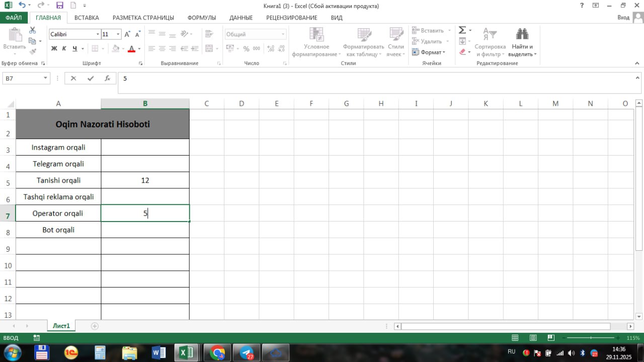The width and height of the screenshot is (644, 362).
Task: Open font color red A swatch
Action: tap(131, 49)
